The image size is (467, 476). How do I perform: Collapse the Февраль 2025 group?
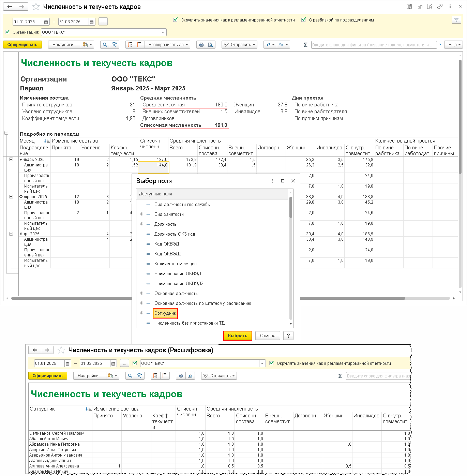[x=11, y=197]
